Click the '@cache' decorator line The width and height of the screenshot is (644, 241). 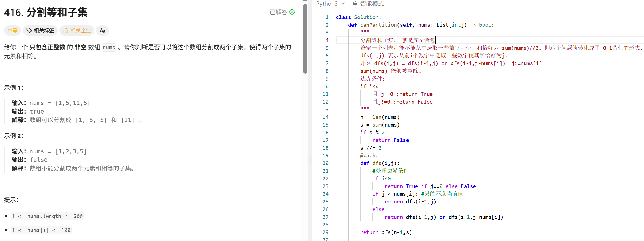tap(369, 156)
